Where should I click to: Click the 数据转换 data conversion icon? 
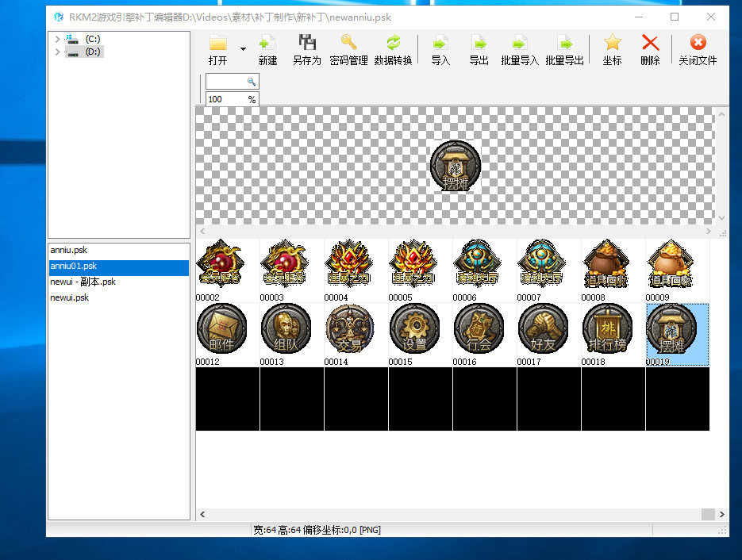(393, 44)
